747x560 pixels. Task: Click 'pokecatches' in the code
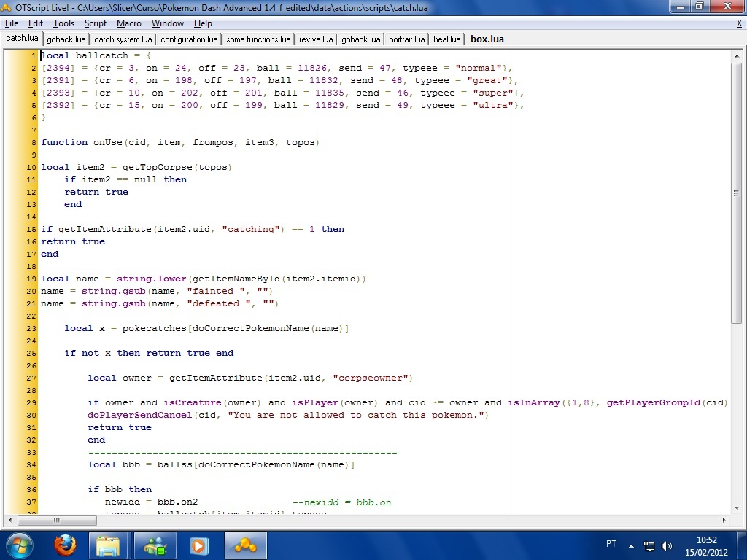(x=155, y=328)
